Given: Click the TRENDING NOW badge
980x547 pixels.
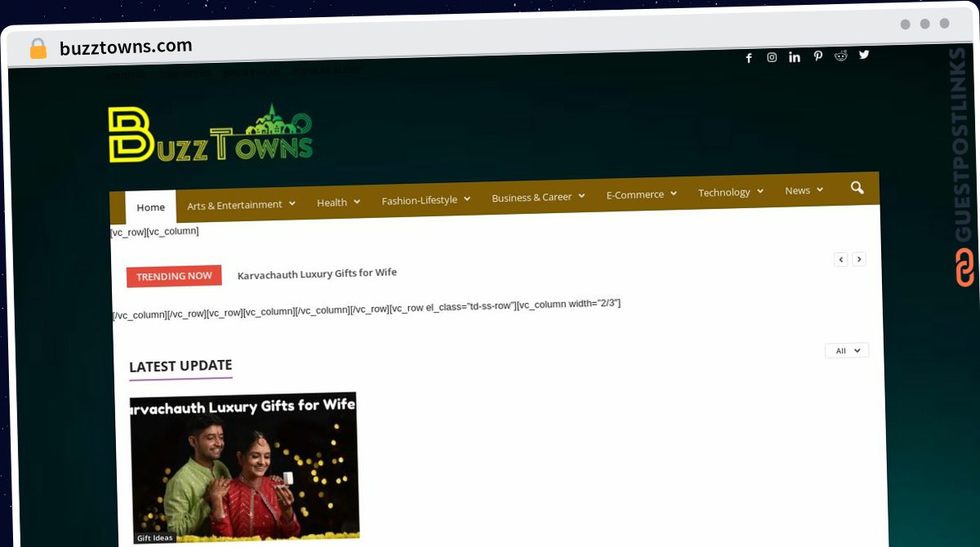Looking at the screenshot, I should [174, 276].
